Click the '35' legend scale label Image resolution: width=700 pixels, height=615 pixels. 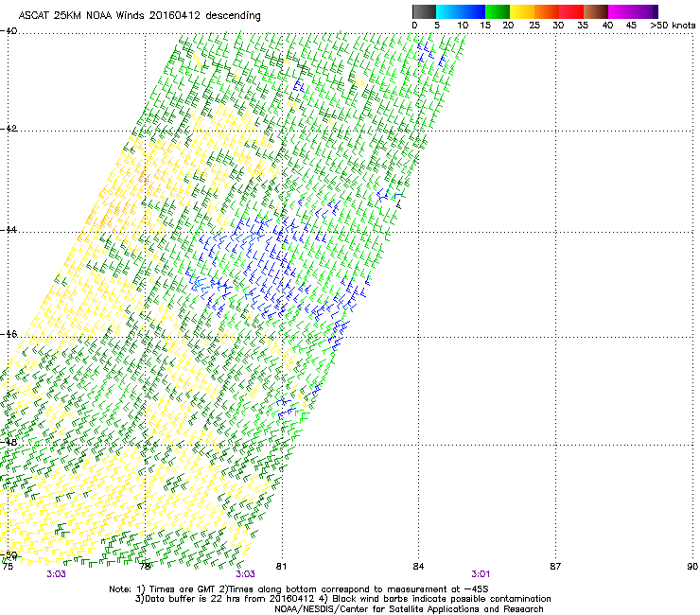click(x=583, y=26)
